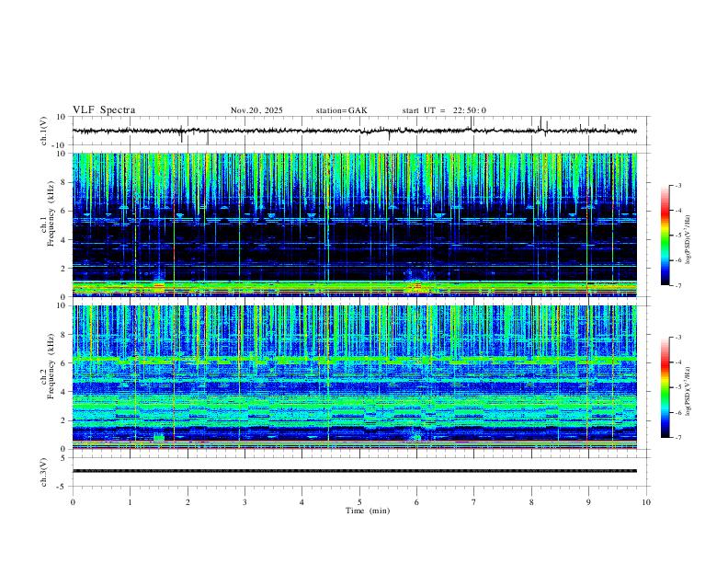The height and width of the screenshot is (563, 728).
Task: Click the "4" kHz tick on ch.1 frequency axis
Action: [x=64, y=240]
